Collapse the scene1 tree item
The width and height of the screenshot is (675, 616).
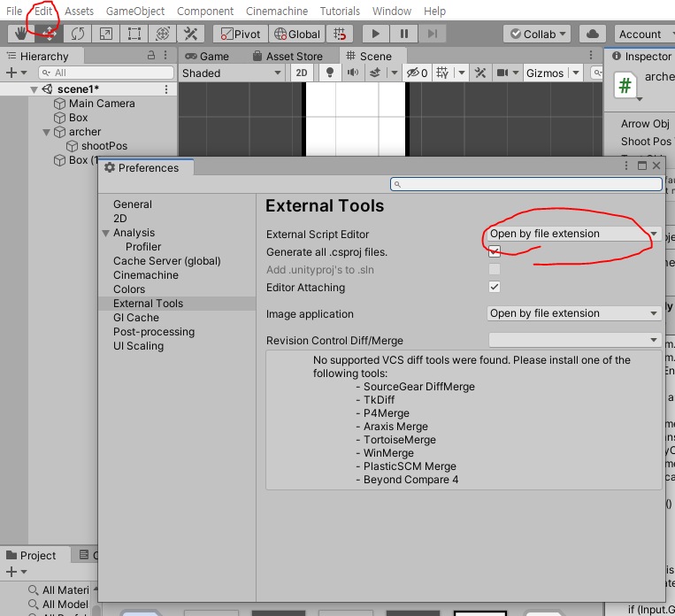(34, 89)
